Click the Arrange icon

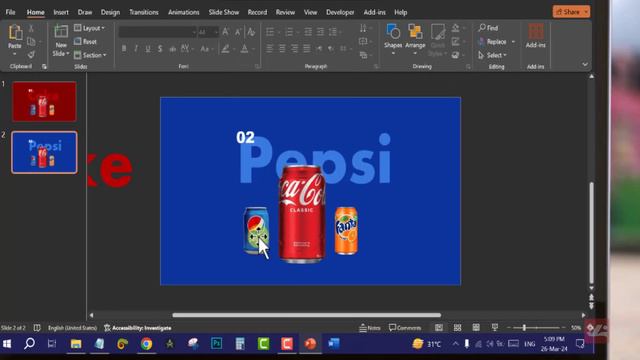(x=415, y=31)
